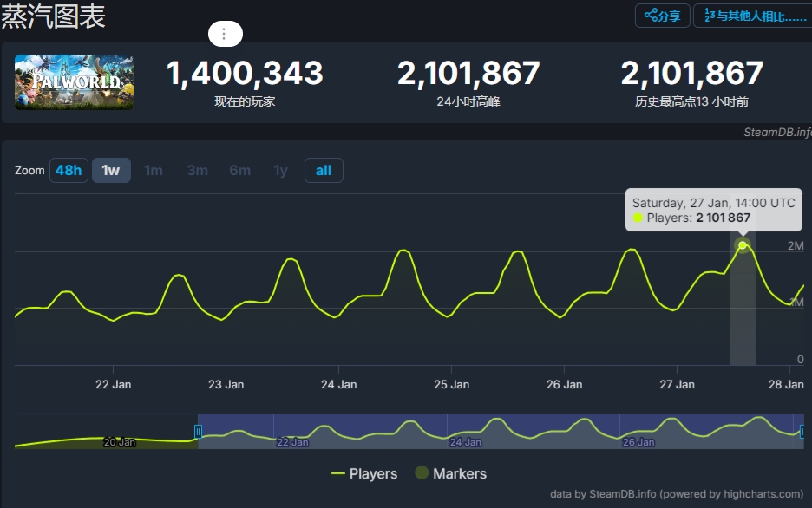Toggle the Players series in the legend

point(364,473)
